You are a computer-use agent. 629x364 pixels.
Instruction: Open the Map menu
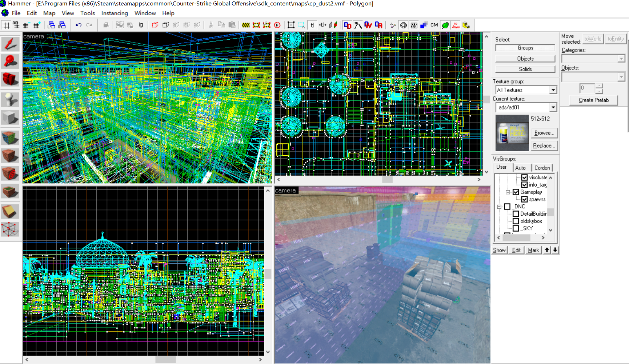(49, 13)
